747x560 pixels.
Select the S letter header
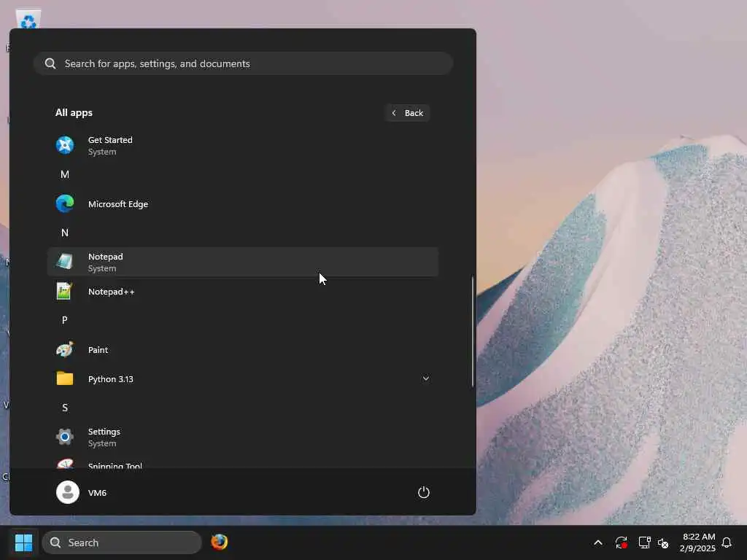[x=65, y=408]
